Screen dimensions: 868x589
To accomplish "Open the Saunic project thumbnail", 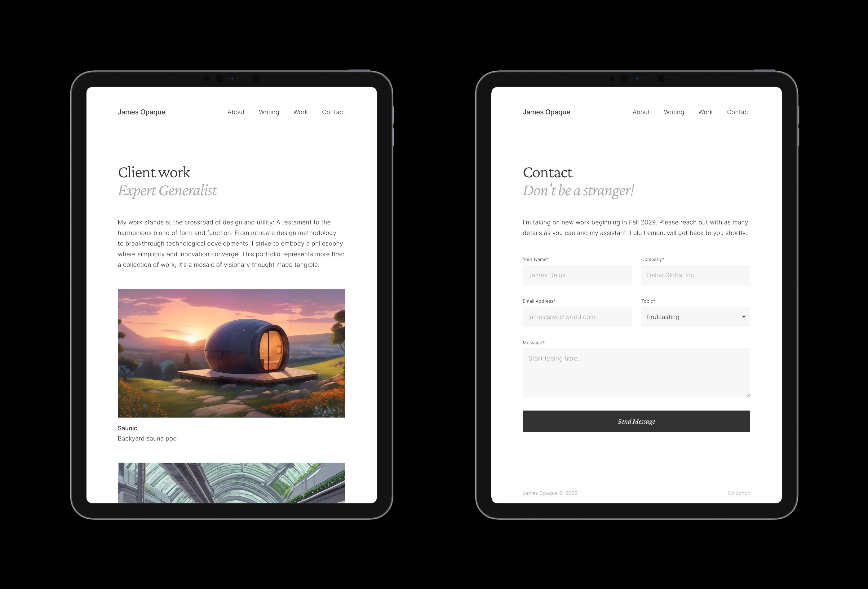I will (231, 353).
